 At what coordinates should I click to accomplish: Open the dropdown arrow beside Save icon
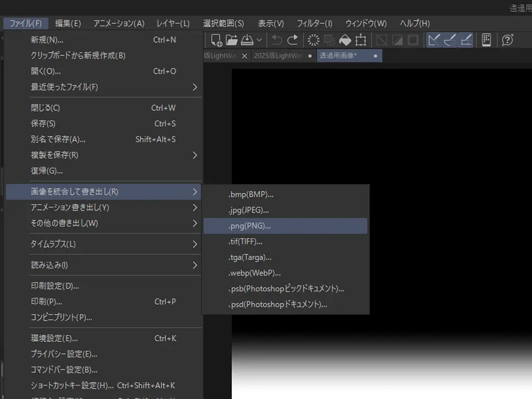pos(259,40)
